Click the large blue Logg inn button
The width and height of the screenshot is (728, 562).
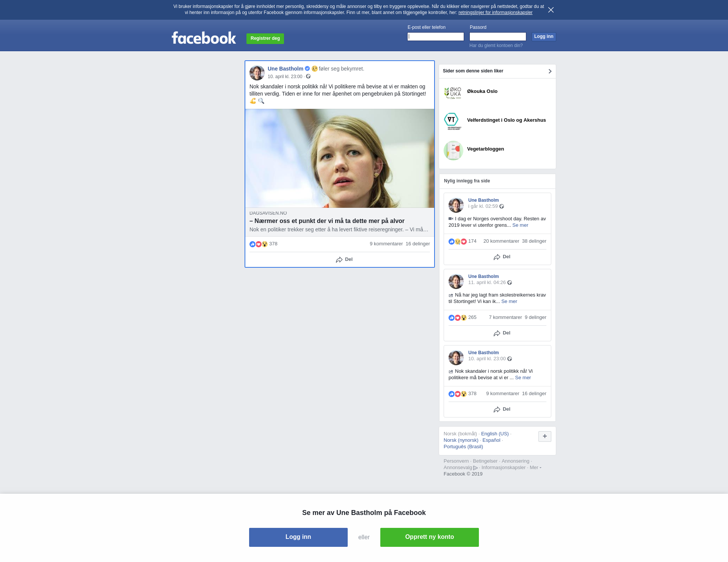298,537
